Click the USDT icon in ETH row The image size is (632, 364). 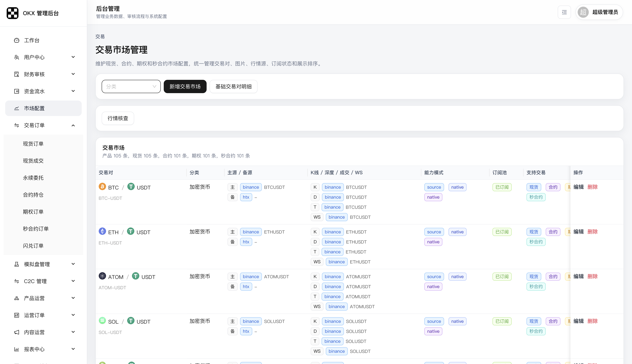coord(131,231)
